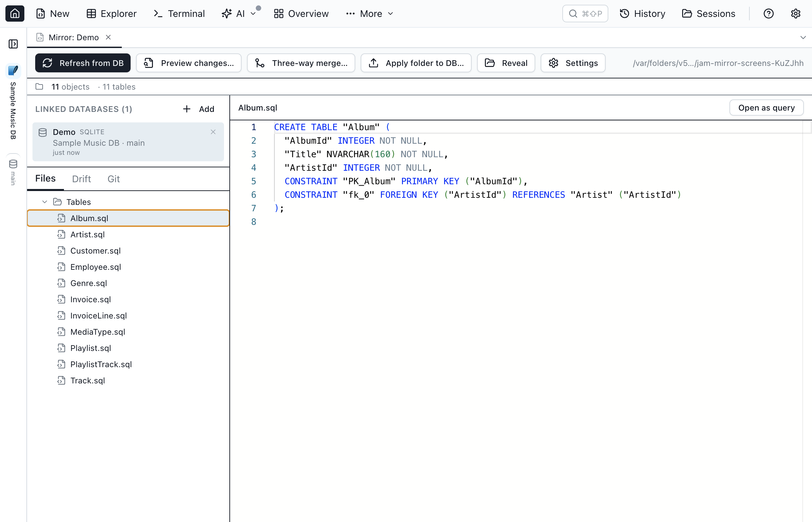This screenshot has height=522, width=812.
Task: Open Sessions
Action: click(x=708, y=14)
